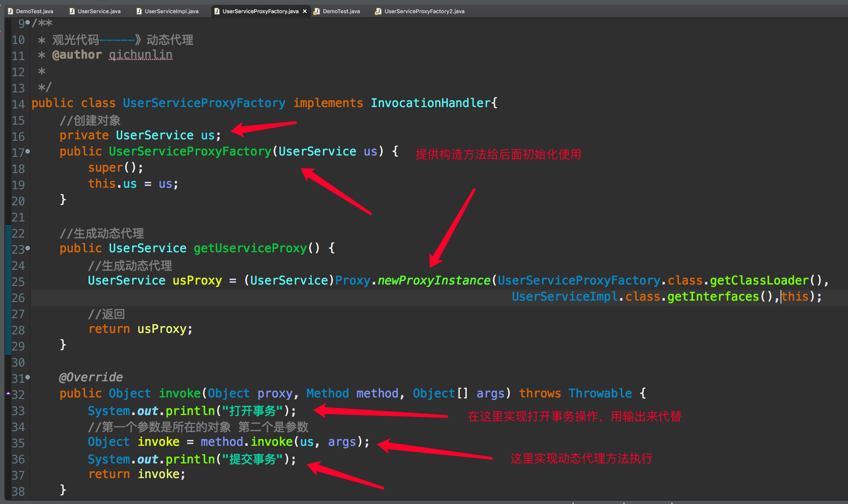Collapse the getUserviceProxy method at line 23
Screen dimensions: 848x504
pos(28,248)
